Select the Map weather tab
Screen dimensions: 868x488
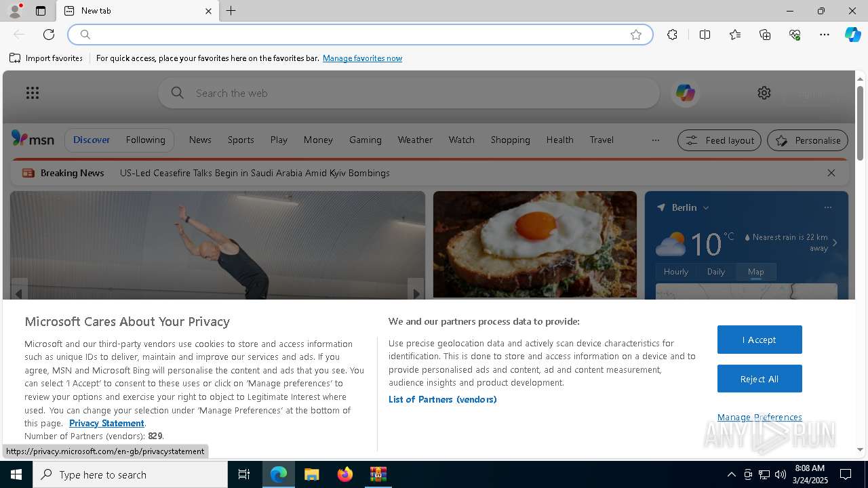[x=756, y=271]
